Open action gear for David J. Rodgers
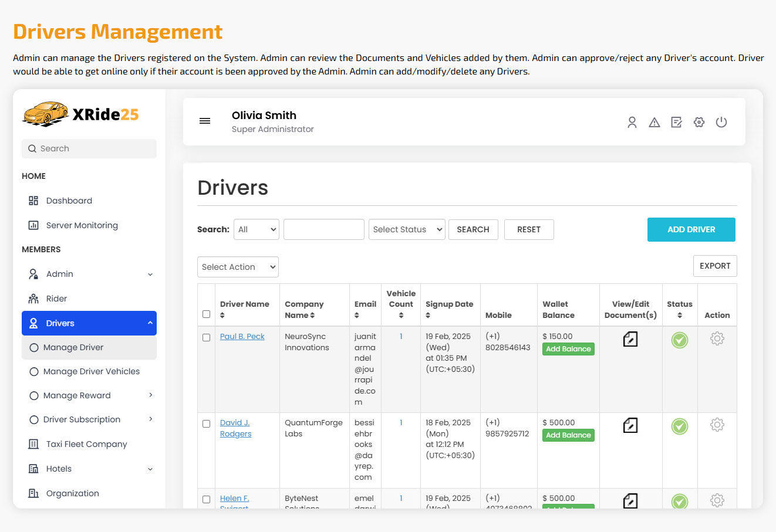Screen dimensions: 776x532 (x=717, y=425)
